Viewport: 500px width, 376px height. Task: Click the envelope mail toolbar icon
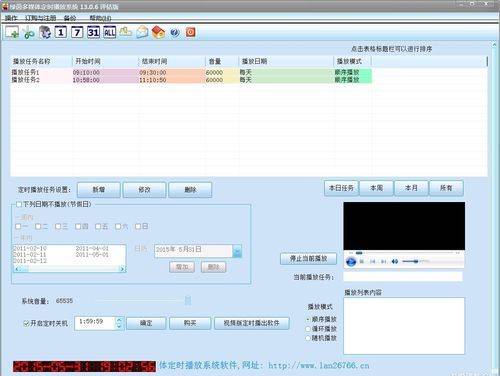[x=142, y=32]
